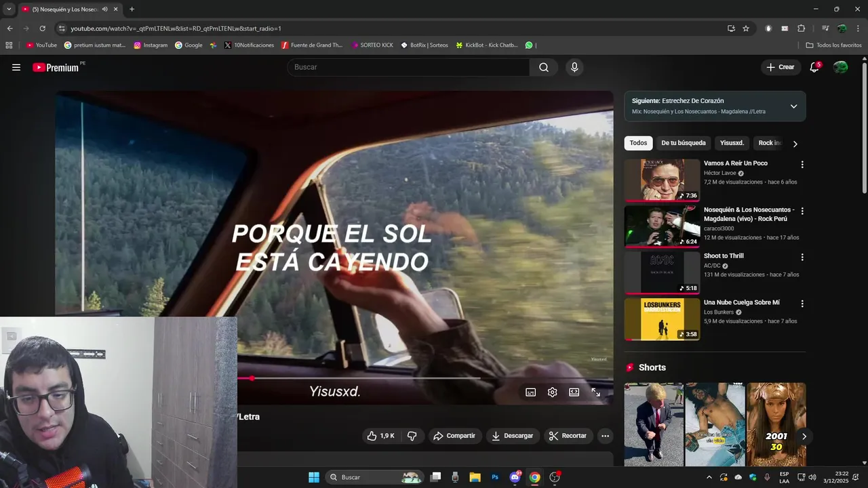Open the WhatsApp bookmark icon

pyautogui.click(x=529, y=45)
